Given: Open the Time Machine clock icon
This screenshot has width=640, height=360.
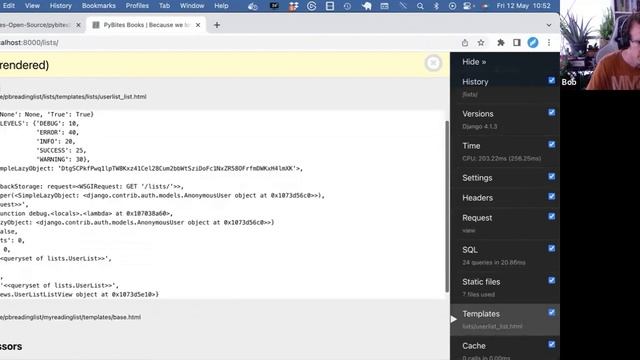Looking at the screenshot, I should pyautogui.click(x=347, y=6).
